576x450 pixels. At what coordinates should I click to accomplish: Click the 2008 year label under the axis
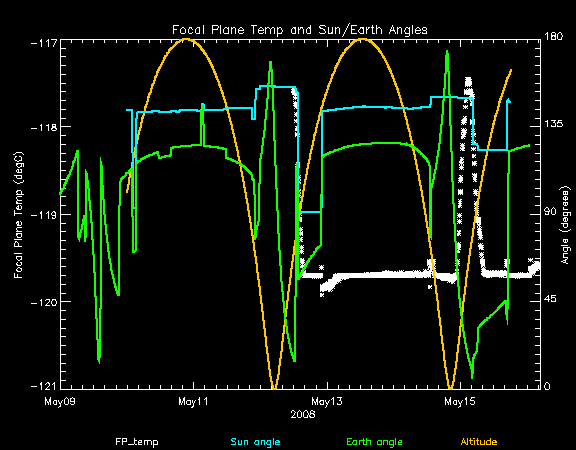click(303, 415)
